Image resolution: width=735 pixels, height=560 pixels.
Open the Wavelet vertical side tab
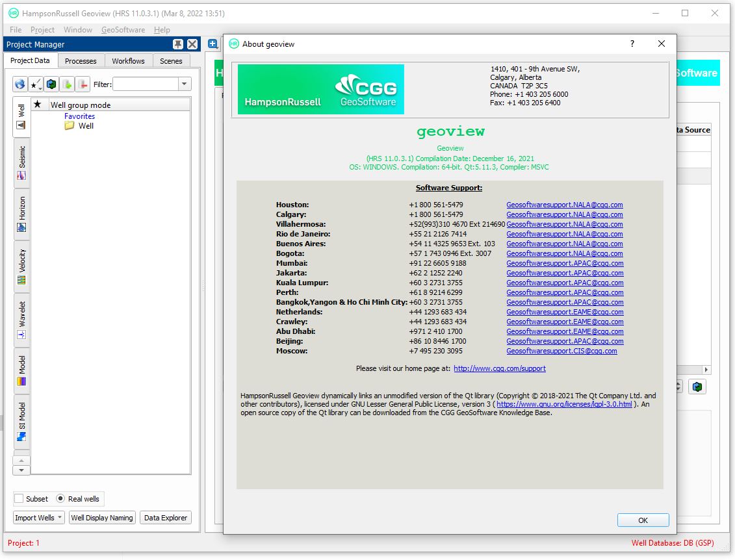(x=21, y=320)
